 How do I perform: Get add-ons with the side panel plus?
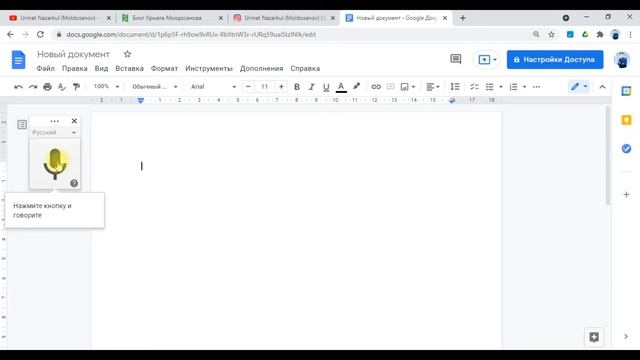[x=627, y=194]
